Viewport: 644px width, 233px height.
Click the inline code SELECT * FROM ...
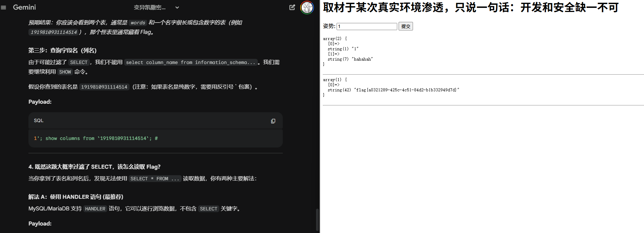[155, 179]
